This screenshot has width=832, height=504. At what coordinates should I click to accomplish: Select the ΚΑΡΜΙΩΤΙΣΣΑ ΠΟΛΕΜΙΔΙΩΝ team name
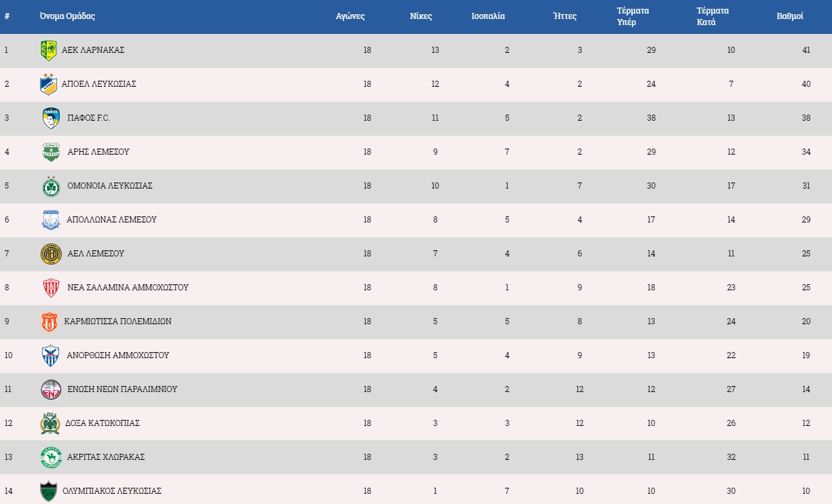118,322
